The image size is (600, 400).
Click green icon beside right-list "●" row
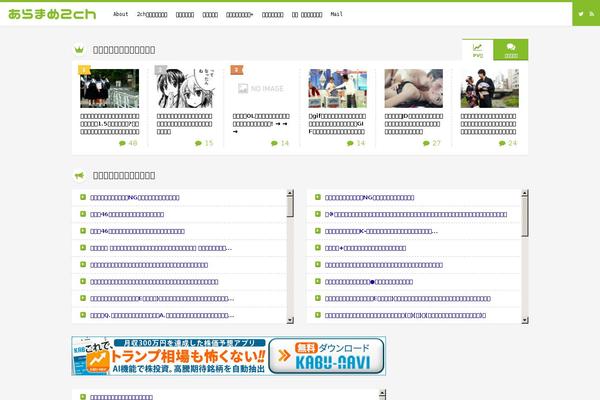(x=318, y=281)
